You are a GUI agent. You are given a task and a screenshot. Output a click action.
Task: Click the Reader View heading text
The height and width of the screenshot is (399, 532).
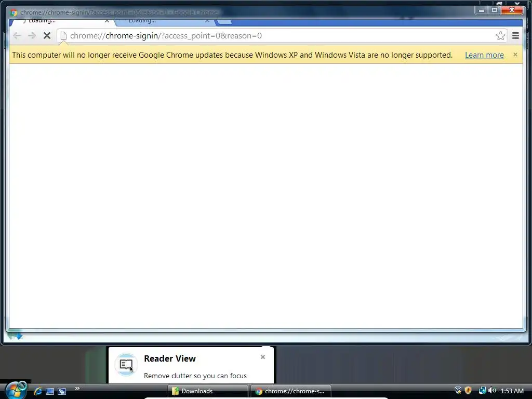click(170, 358)
